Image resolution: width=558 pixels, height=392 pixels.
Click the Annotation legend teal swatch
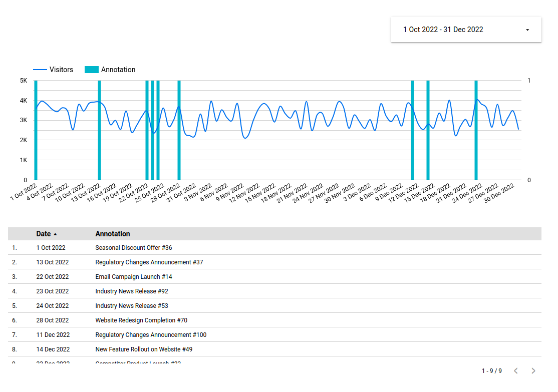tap(92, 70)
